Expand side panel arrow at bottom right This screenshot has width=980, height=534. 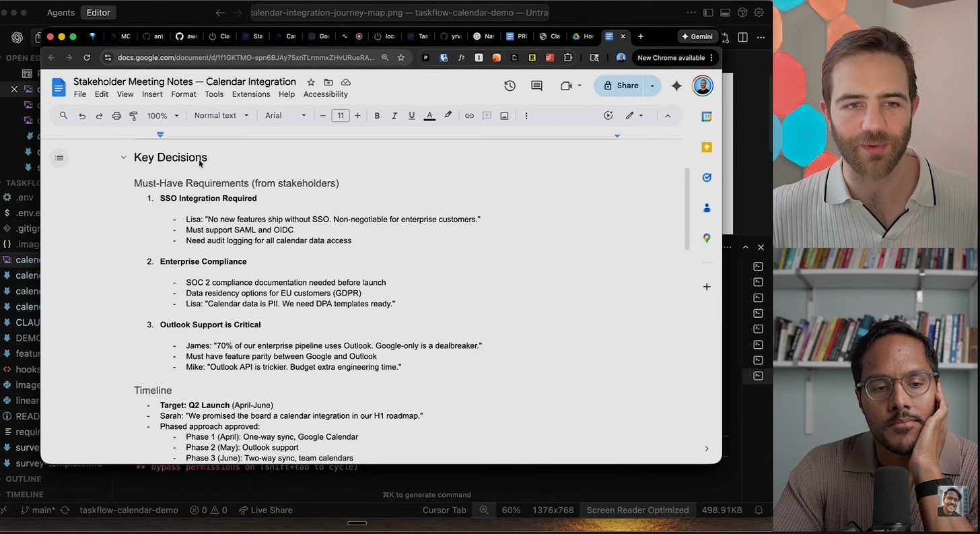[707, 448]
